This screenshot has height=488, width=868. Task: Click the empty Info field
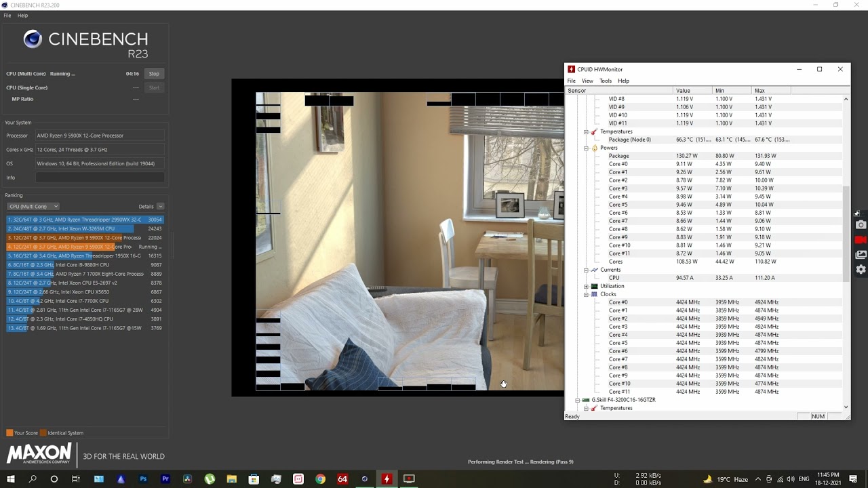click(x=100, y=178)
